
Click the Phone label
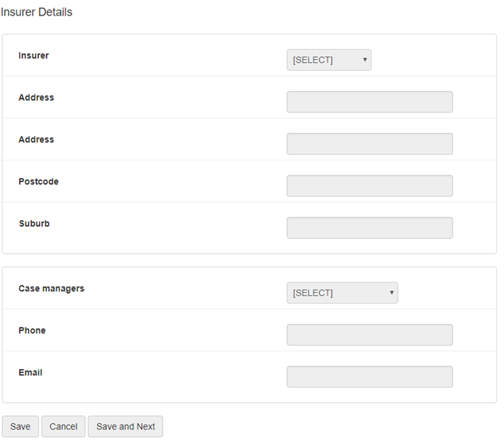pyautogui.click(x=32, y=331)
